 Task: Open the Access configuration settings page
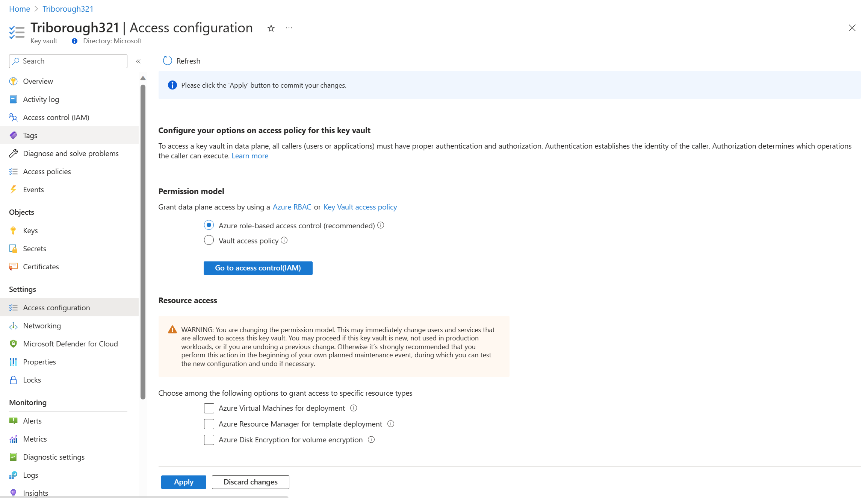coord(57,307)
